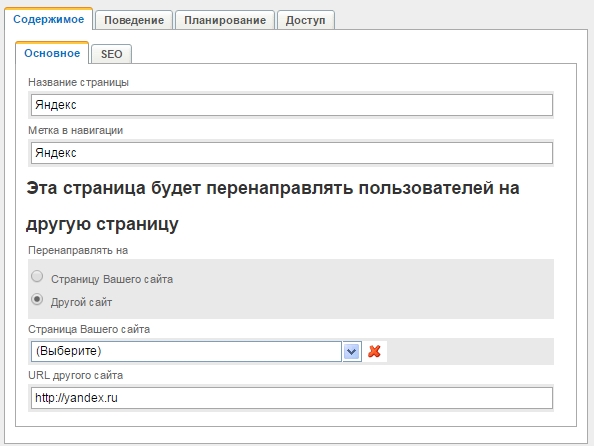Select the Содержимое tab
Viewport: 594px width, 446px height.
click(48, 19)
